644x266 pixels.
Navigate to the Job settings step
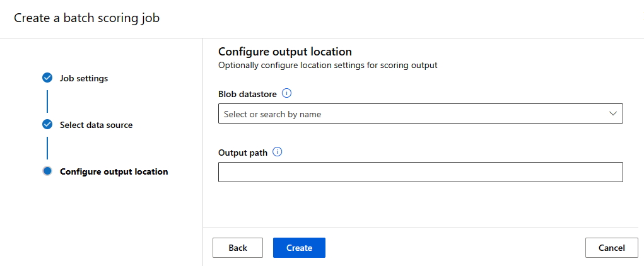pos(84,79)
